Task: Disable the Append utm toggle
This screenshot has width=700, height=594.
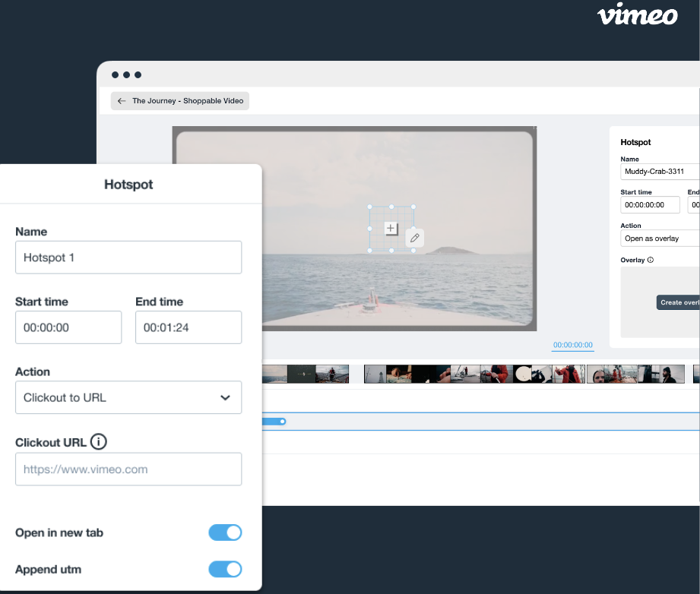Action: pos(225,569)
